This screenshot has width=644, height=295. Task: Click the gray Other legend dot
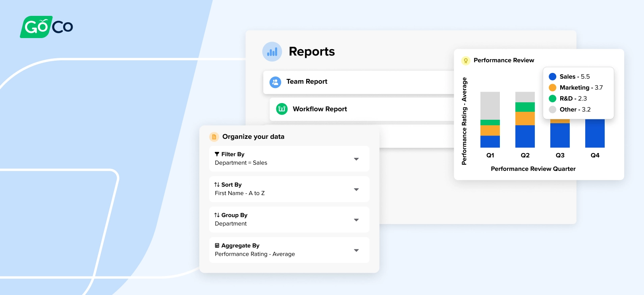[552, 109]
